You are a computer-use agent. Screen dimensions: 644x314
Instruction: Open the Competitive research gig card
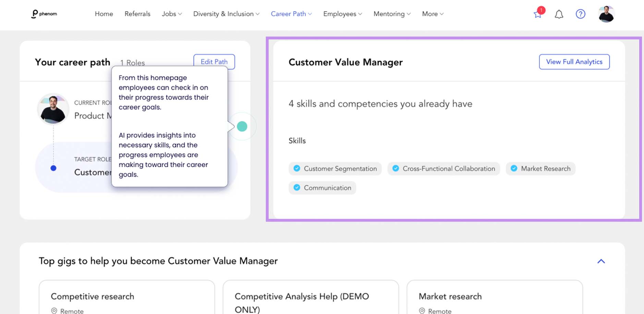tap(127, 297)
